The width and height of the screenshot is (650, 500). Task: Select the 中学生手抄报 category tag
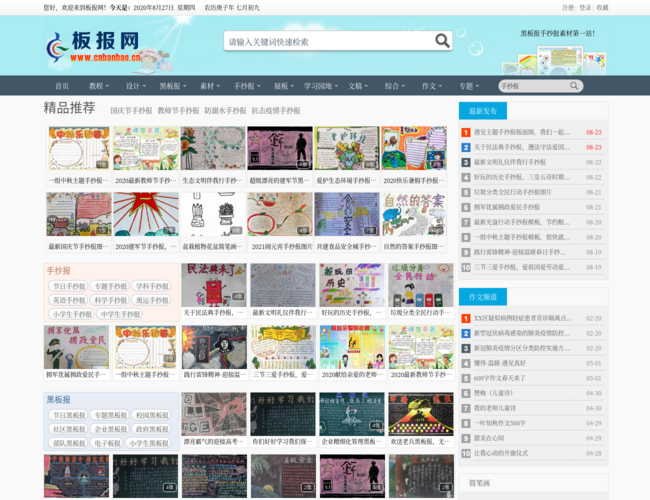tap(120, 314)
